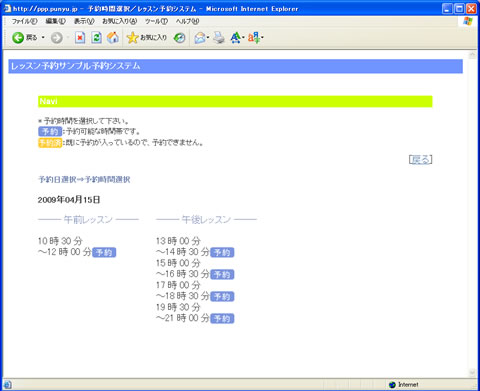
Task: Click the orange a translate icon
Action: (x=254, y=38)
